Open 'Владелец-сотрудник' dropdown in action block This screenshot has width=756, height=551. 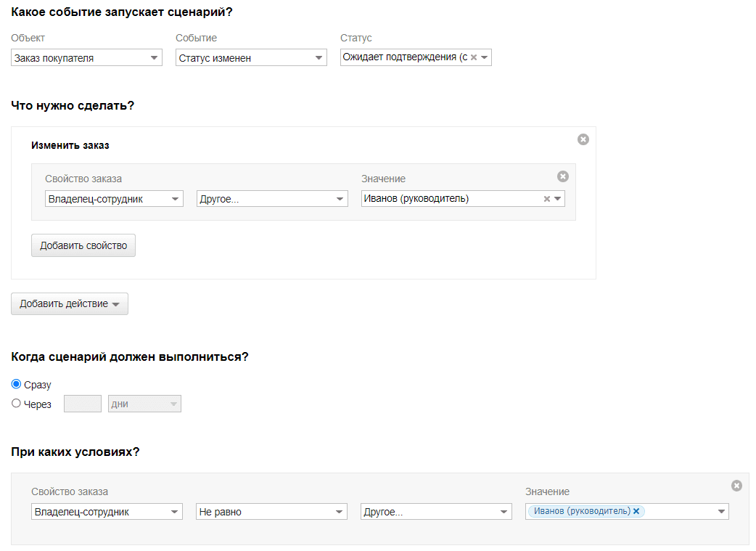(x=114, y=199)
